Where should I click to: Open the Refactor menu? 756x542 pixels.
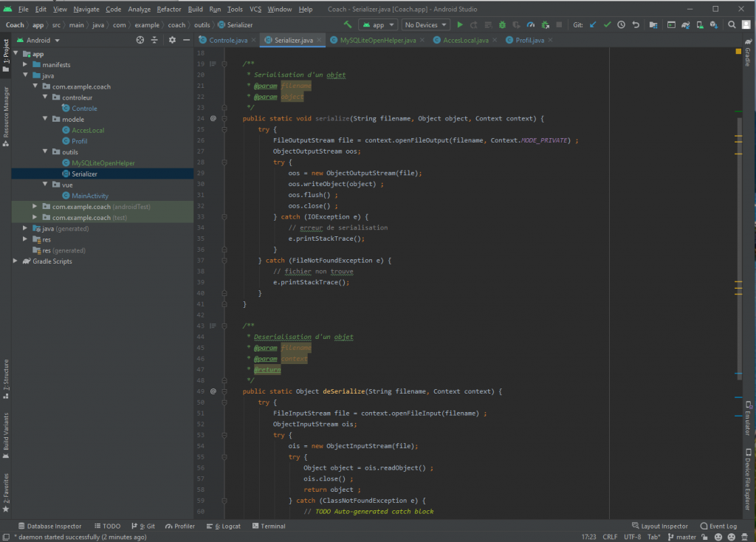click(x=168, y=9)
